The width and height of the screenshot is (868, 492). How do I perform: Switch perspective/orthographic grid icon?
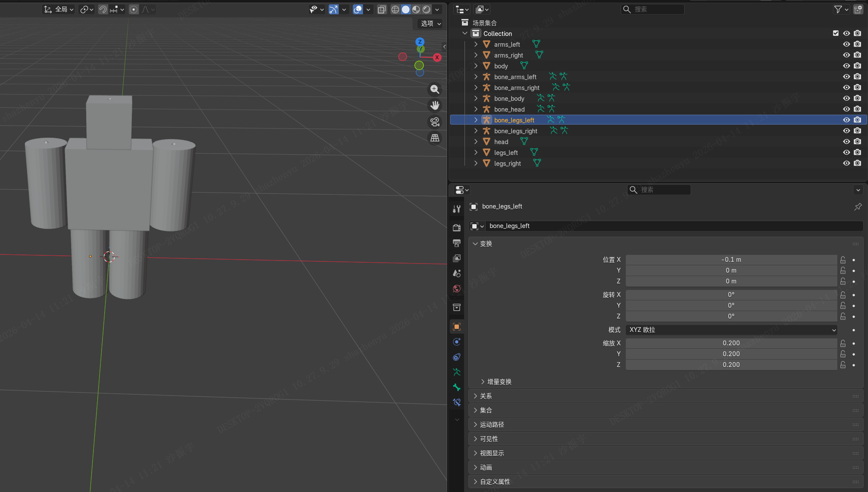coord(435,138)
